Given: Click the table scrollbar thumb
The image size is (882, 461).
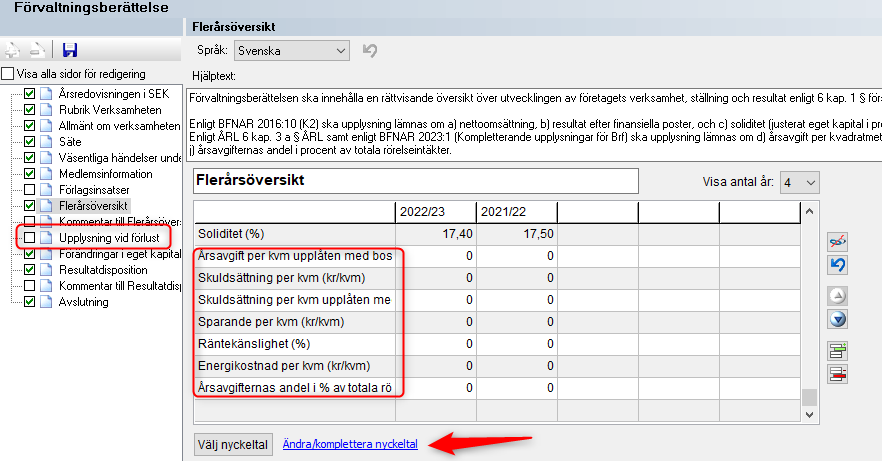Looking at the screenshot, I should (x=809, y=397).
